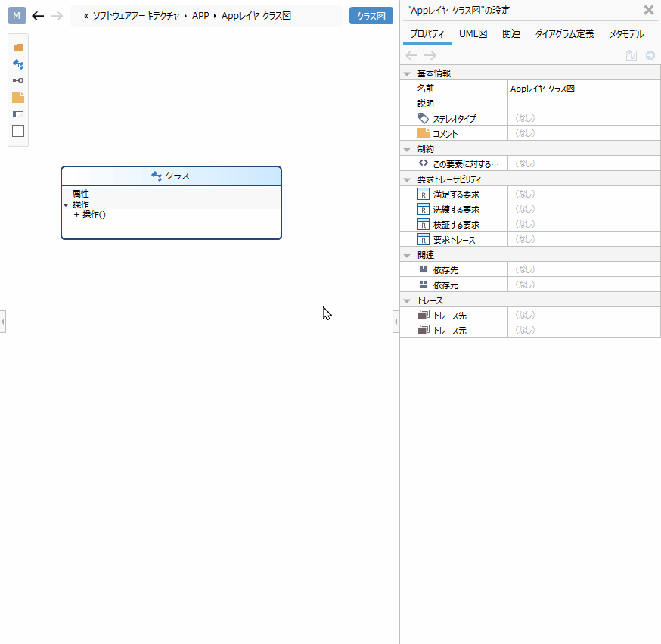Go back with the left arrow button
Screen dimensions: 661x644
(38, 16)
